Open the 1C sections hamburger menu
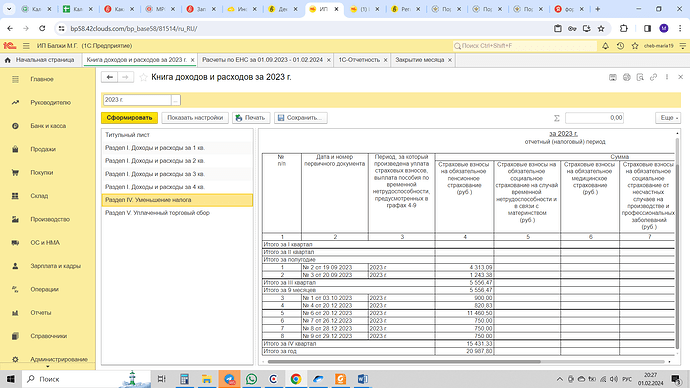 click(26, 46)
